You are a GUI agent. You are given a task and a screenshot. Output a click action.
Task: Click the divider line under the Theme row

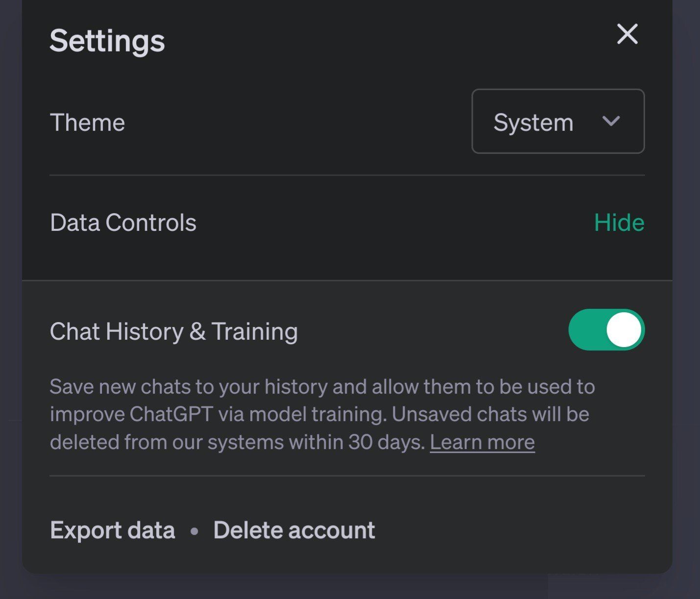[347, 175]
